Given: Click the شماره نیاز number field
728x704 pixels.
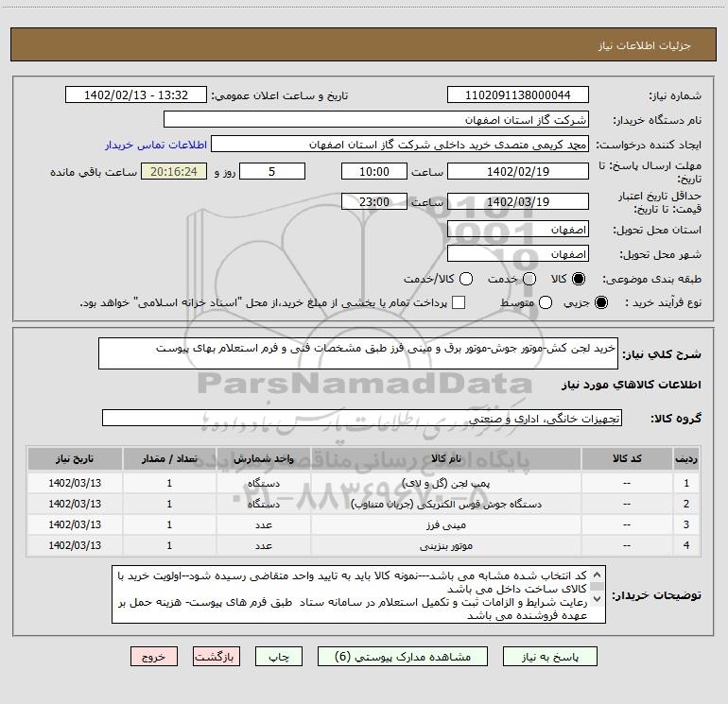Looking at the screenshot, I should (x=518, y=95).
